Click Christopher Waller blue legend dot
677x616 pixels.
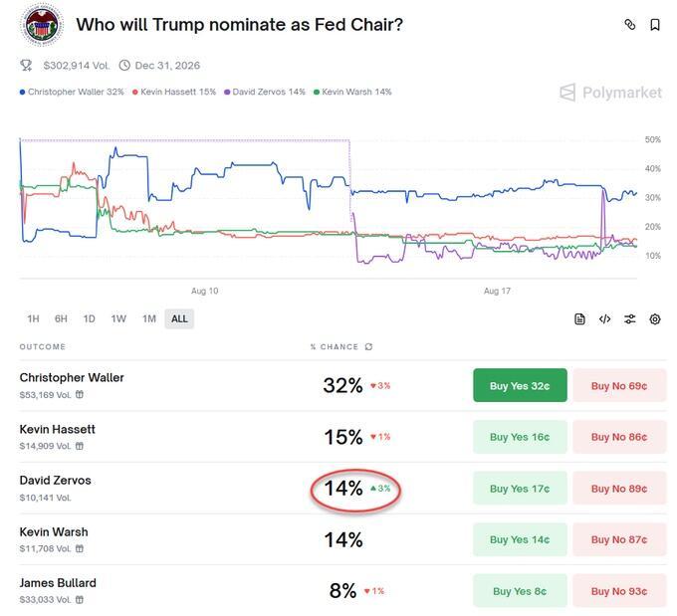22,93
